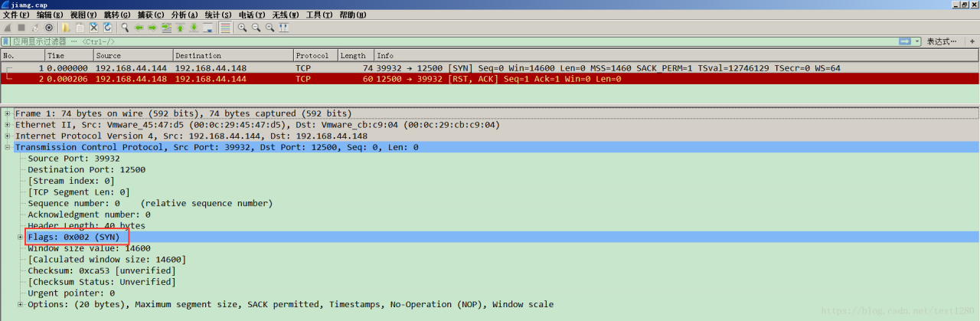The image size is (980, 321).
Task: Open the 跳转(G) menu
Action: [117, 15]
